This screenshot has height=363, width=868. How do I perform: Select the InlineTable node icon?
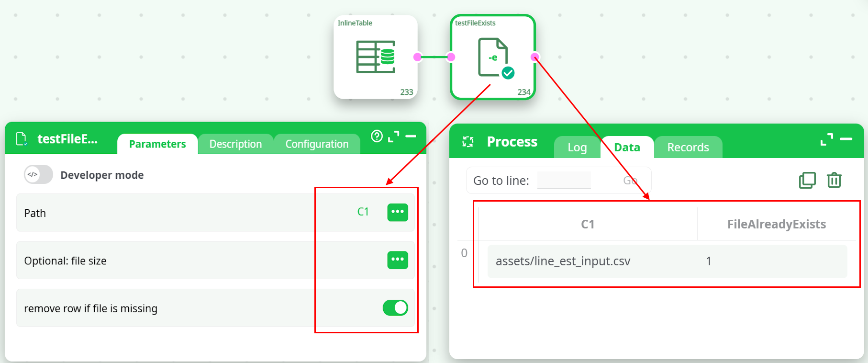pos(376,57)
